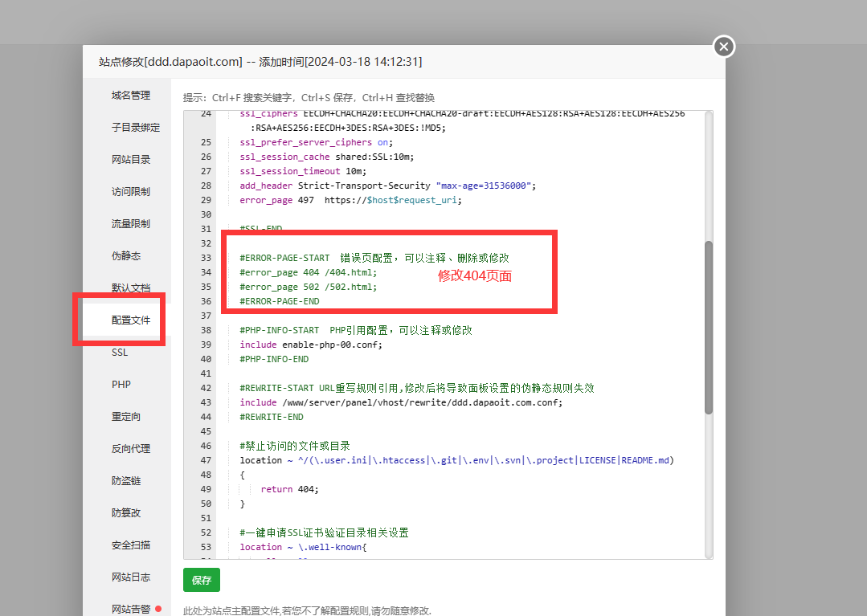This screenshot has width=867, height=616.
Task: Click error_page 497 line
Action: 350,200
